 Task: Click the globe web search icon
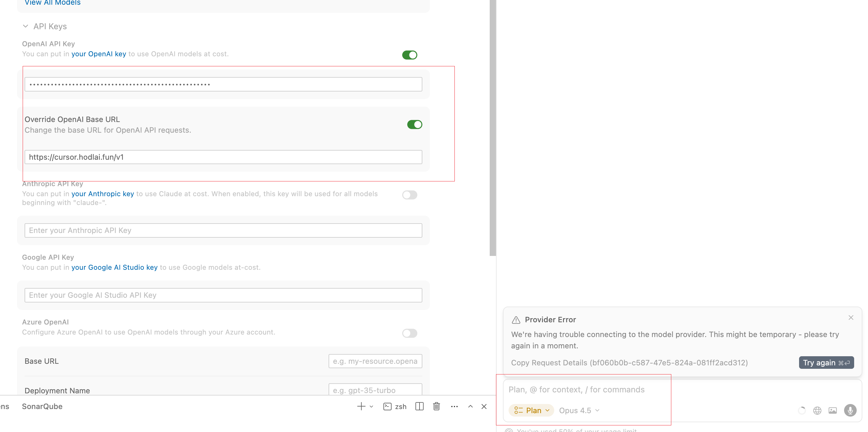pyautogui.click(x=817, y=410)
